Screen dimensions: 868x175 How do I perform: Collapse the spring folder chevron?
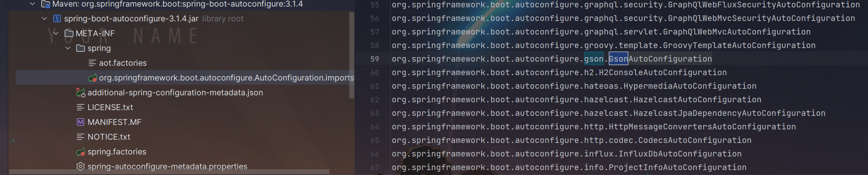coord(68,48)
